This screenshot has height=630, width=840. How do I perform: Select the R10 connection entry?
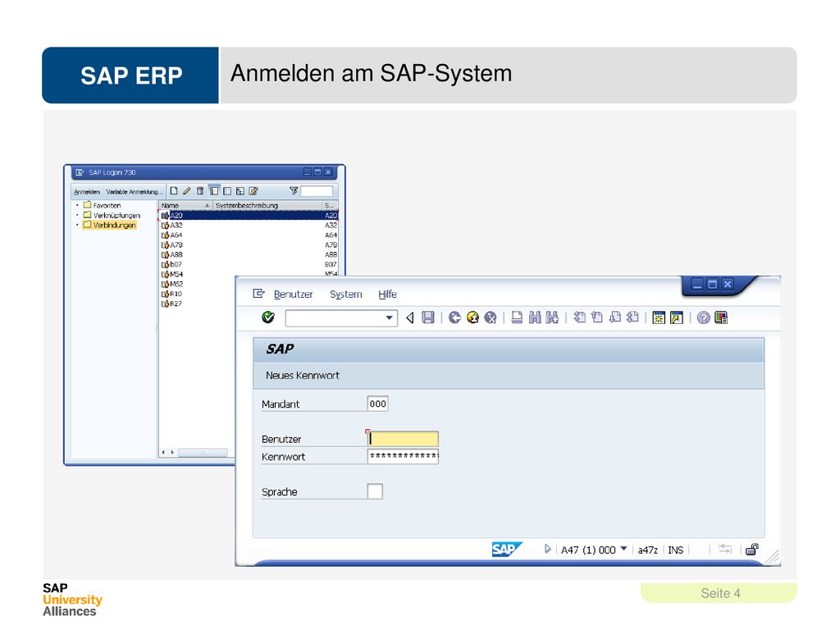pyautogui.click(x=172, y=294)
